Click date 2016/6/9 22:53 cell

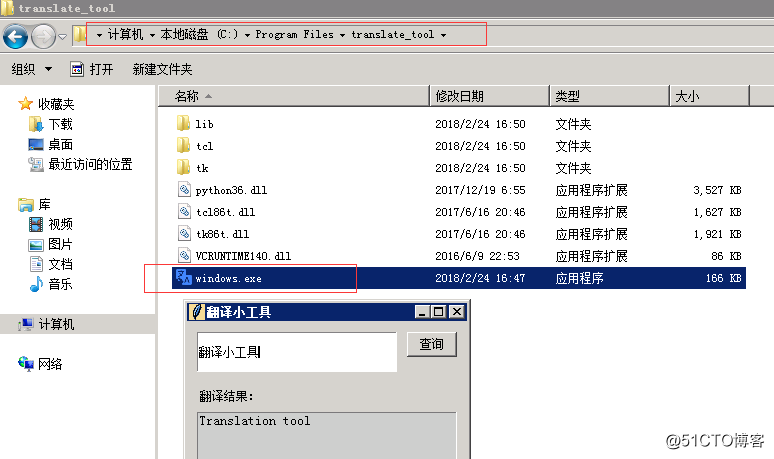pos(477,256)
